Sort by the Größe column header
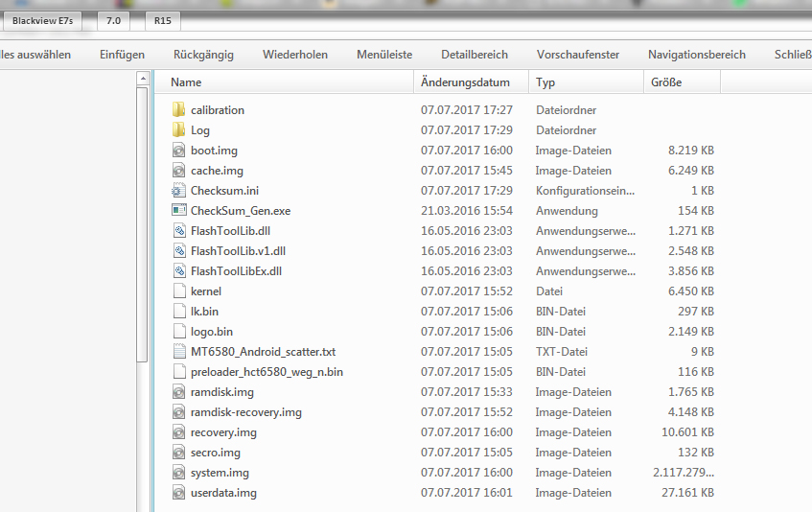Screen dimensions: 812x512 (x=682, y=82)
